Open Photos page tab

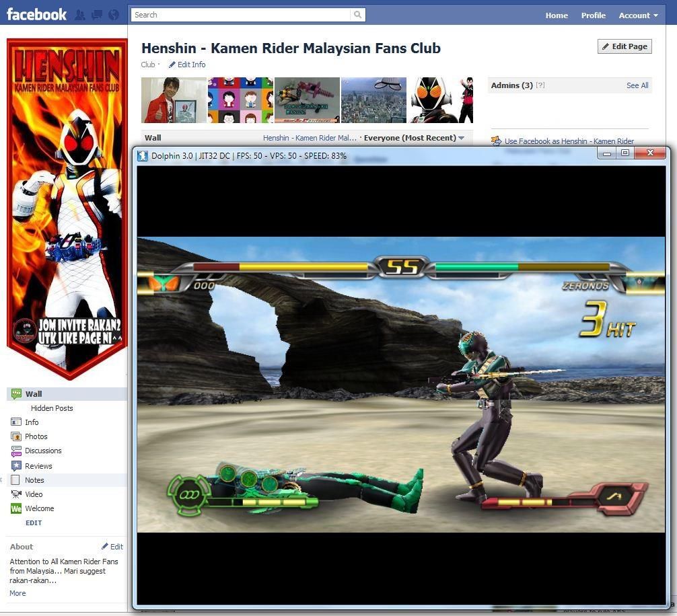pyautogui.click(x=36, y=436)
